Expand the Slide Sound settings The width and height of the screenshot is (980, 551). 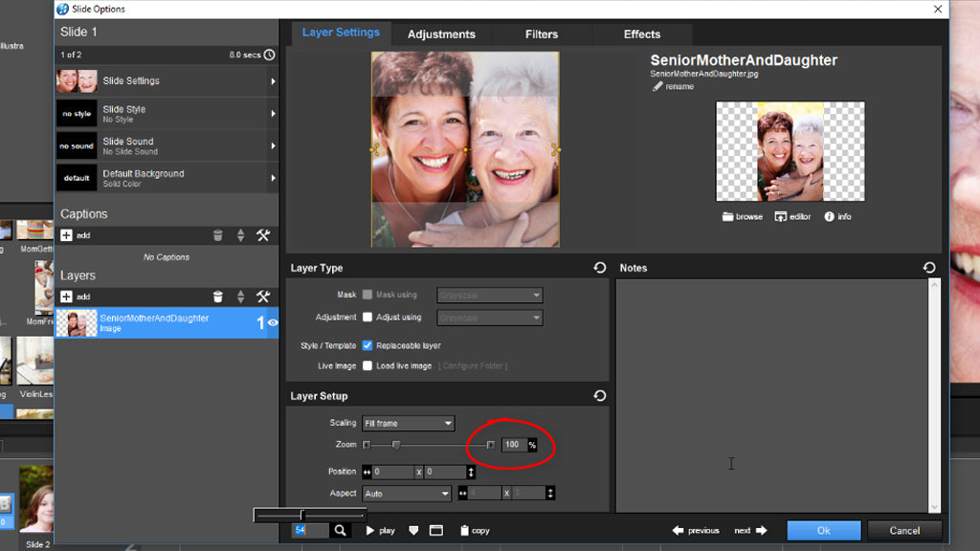[167, 144]
